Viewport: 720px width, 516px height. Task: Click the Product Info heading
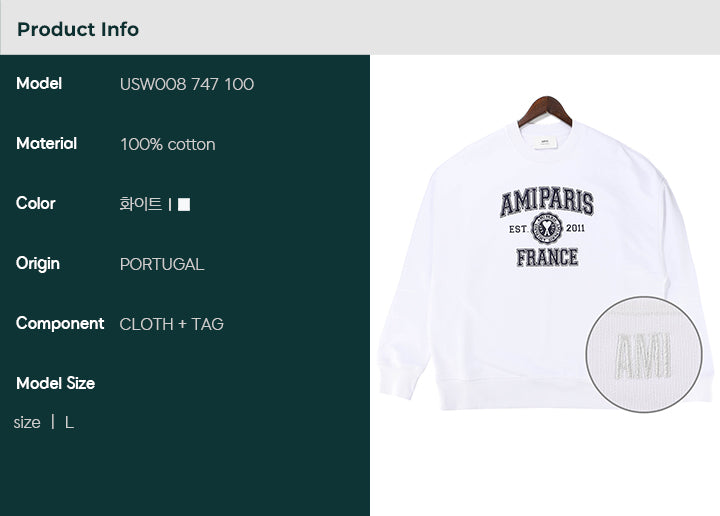78,29
